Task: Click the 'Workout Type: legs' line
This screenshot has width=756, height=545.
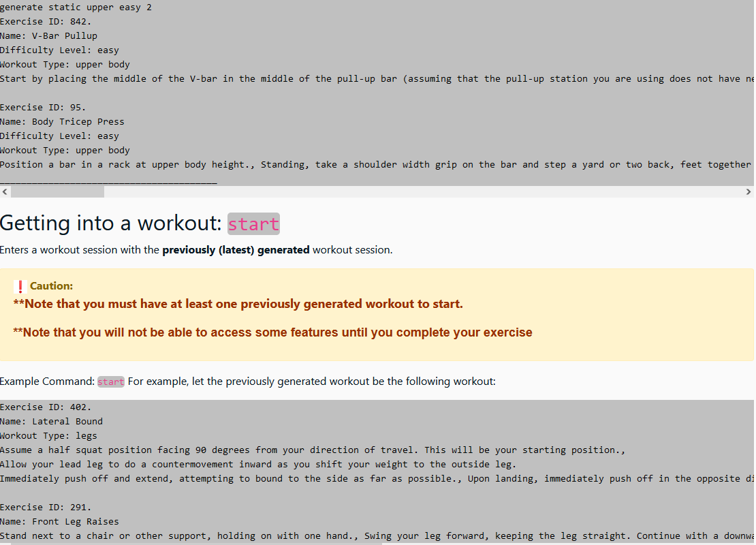Action: click(48, 436)
